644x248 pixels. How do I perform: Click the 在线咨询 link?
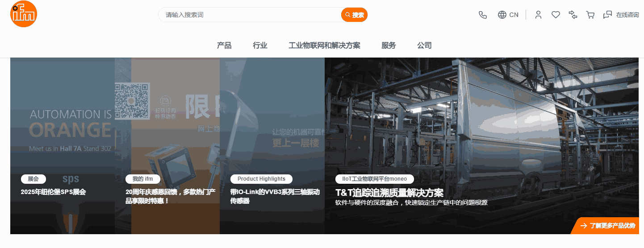click(627, 15)
